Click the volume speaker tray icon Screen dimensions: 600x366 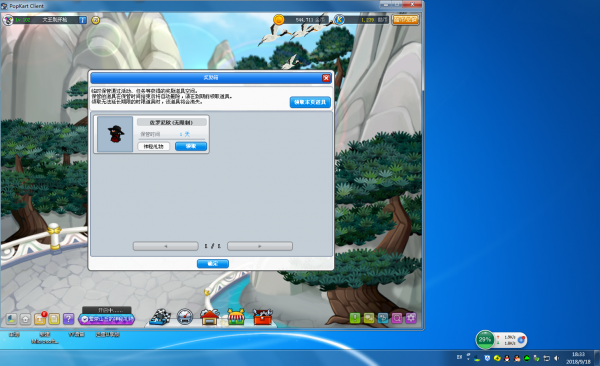pos(557,358)
